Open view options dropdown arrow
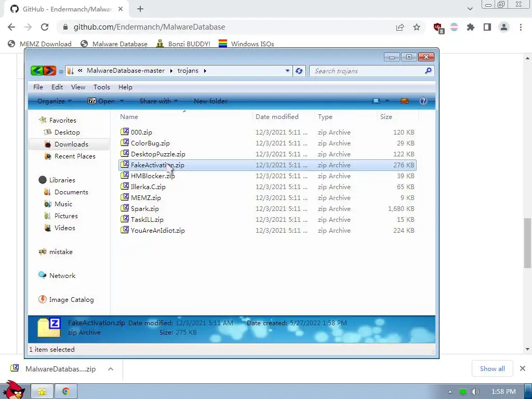 point(387,101)
